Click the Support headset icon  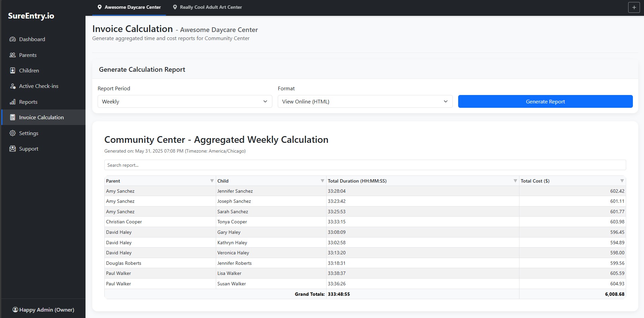12,149
